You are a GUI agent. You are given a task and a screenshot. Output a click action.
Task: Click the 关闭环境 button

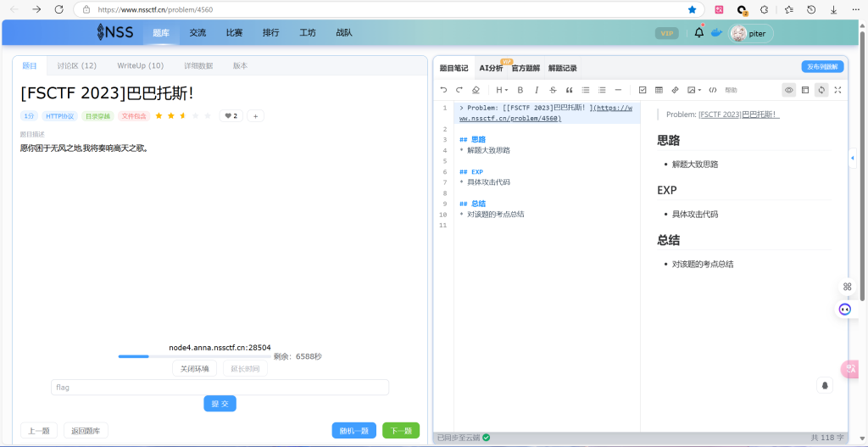(194, 368)
